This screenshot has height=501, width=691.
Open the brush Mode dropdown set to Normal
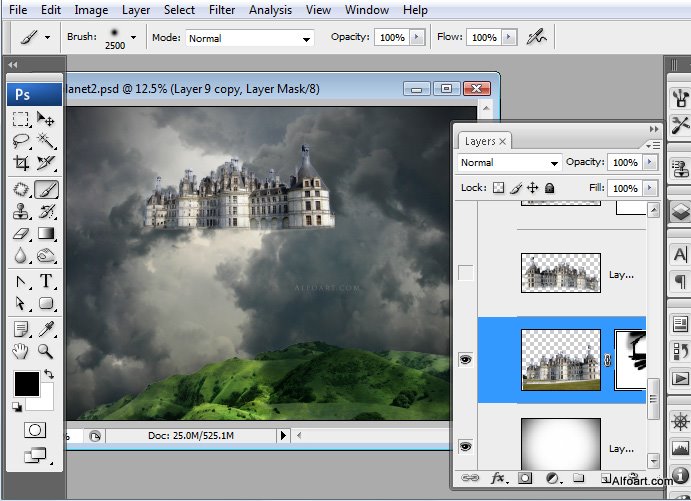pyautogui.click(x=249, y=38)
